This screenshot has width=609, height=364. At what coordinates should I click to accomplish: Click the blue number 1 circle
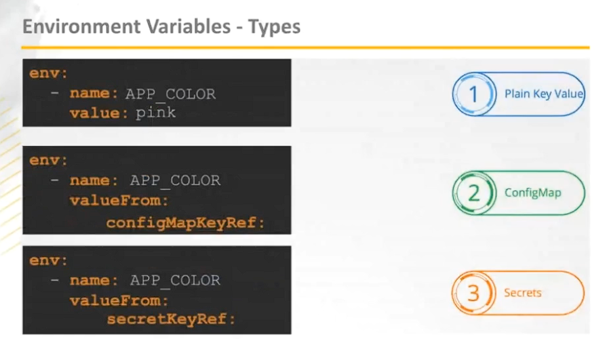pyautogui.click(x=473, y=94)
